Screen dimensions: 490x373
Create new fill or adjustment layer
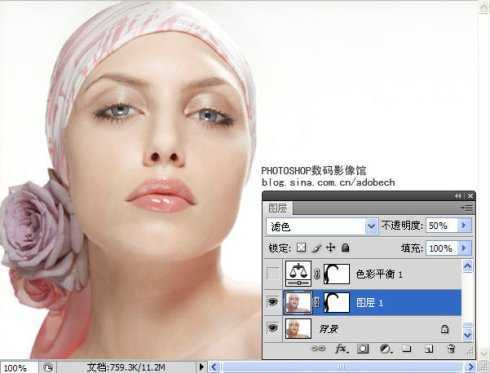tap(386, 349)
